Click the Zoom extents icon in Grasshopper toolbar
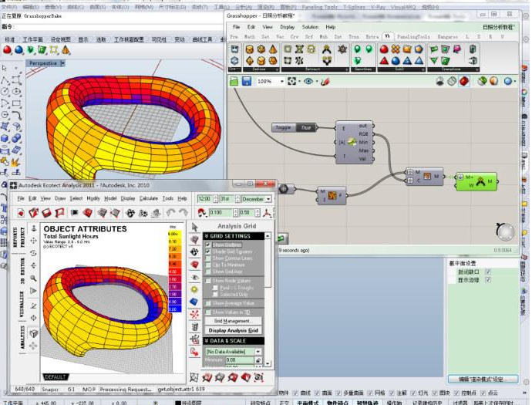Viewport: 532px width, 405px height. coord(291,81)
